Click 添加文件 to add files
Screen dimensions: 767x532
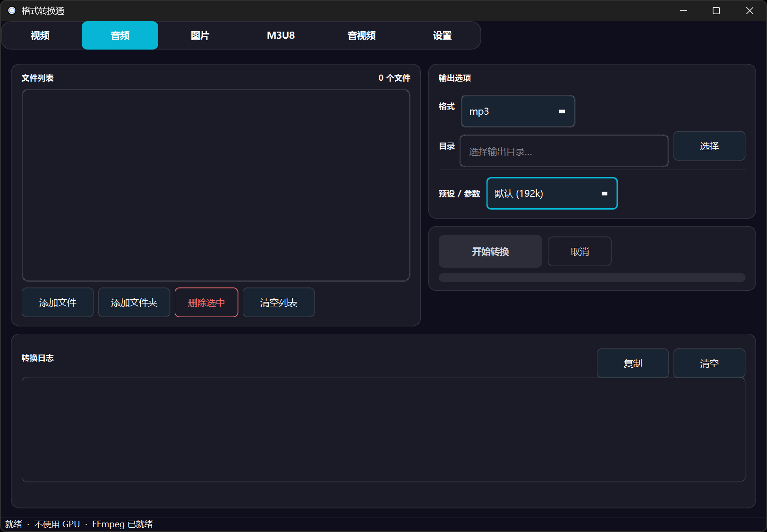point(58,303)
